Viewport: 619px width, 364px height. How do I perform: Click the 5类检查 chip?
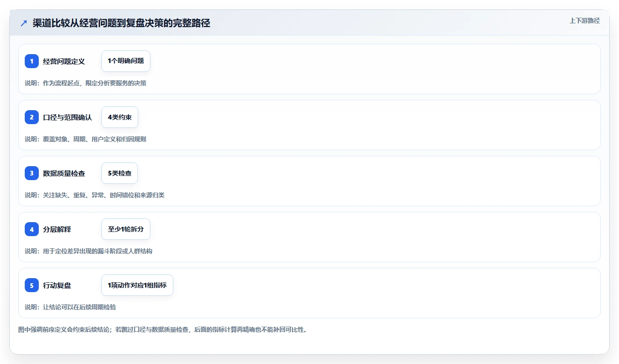(120, 173)
